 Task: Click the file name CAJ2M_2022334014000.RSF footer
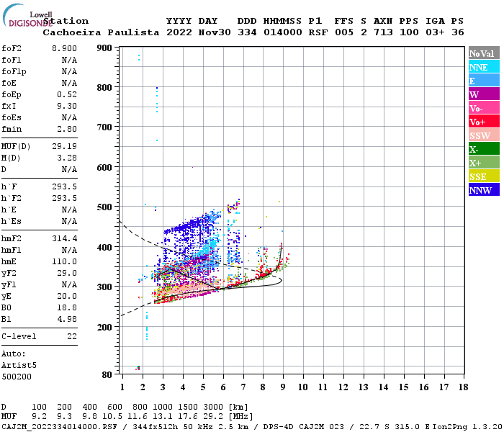(x=59, y=426)
